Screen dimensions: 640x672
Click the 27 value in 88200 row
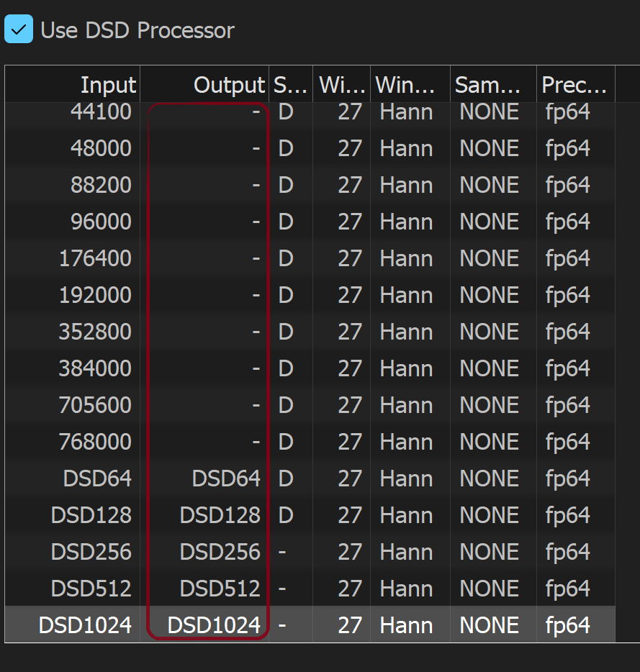(x=350, y=186)
